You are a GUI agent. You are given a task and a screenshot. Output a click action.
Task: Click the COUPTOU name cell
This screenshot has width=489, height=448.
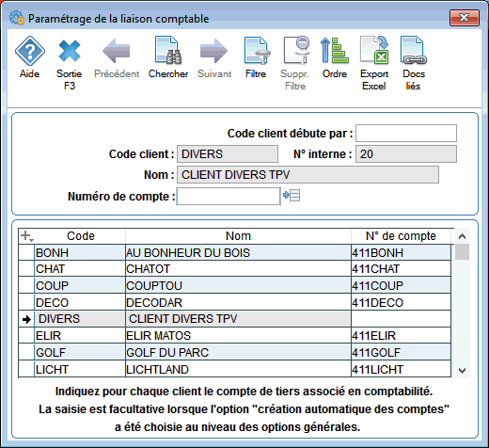click(238, 285)
